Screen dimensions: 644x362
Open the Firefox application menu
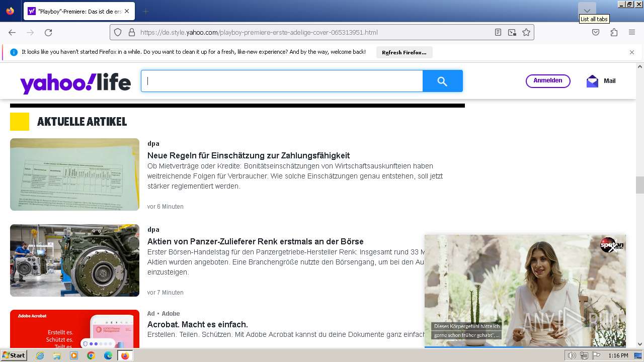632,32
